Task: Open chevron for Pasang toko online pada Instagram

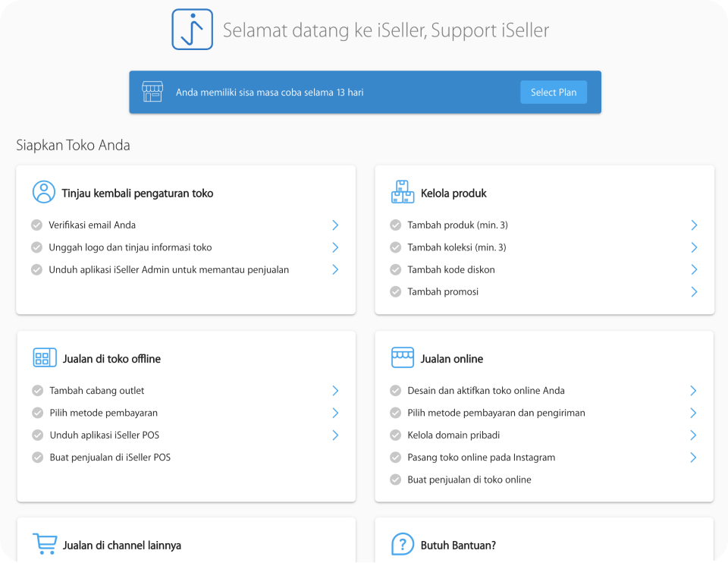Action: [693, 458]
